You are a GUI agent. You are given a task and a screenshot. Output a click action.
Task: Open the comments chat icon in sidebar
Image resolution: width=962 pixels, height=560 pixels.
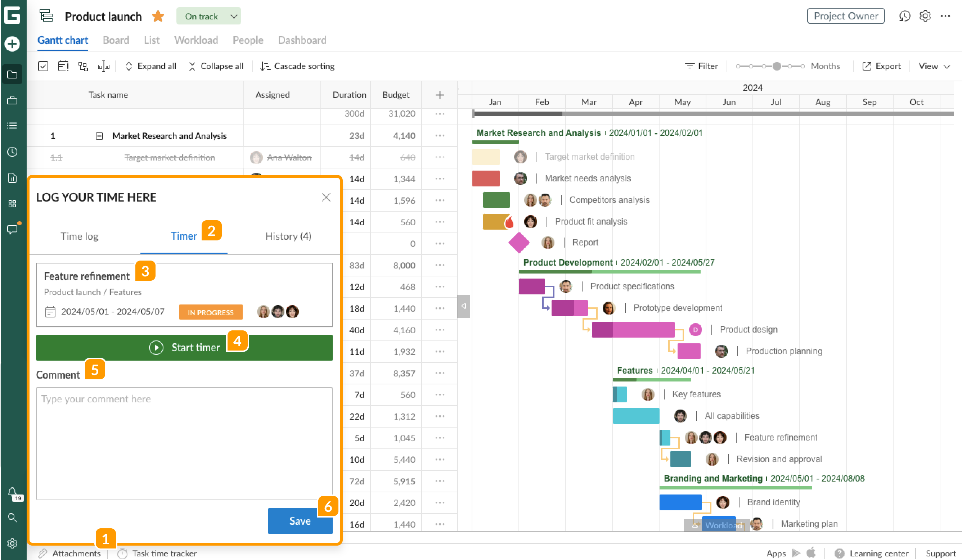(12, 229)
